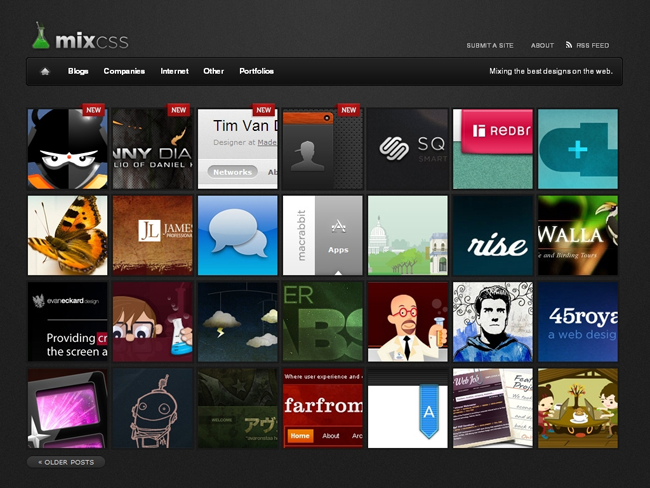
Task: Open the Companies category
Action: pos(124,71)
